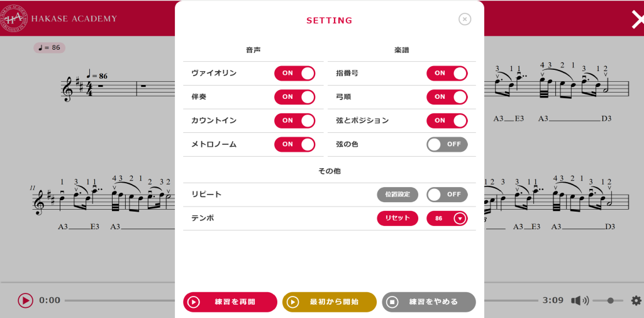Click the Hakase Academy logo
Screen dimensions: 644x318
coord(15,19)
